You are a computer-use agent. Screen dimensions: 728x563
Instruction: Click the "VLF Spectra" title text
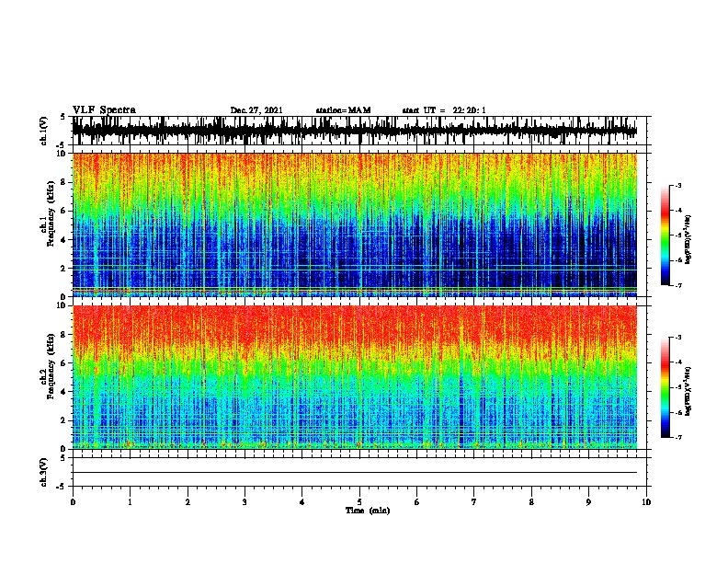pyautogui.click(x=104, y=110)
